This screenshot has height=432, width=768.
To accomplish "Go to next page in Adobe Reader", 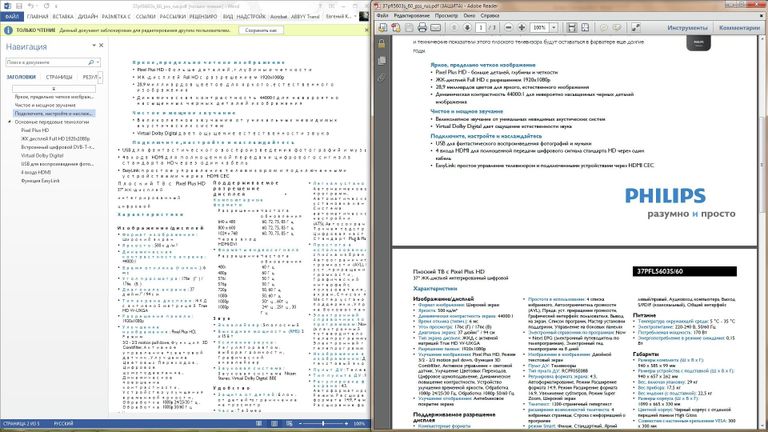I will tap(467, 28).
